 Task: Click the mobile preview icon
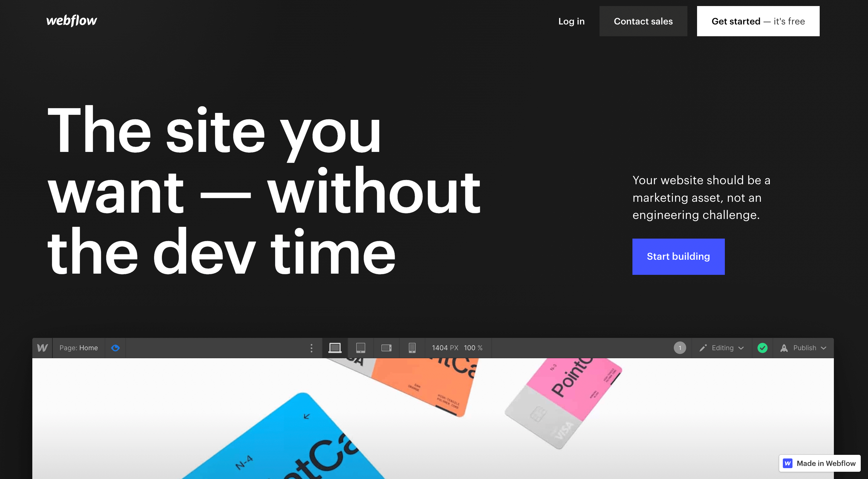412,347
